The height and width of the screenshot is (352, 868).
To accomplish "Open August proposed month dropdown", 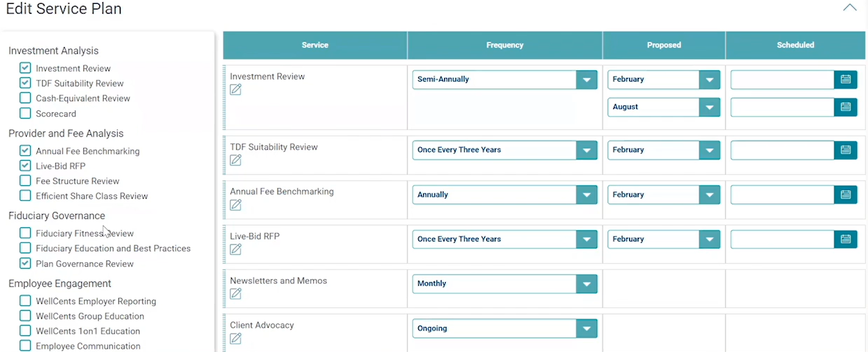I will tap(664, 107).
